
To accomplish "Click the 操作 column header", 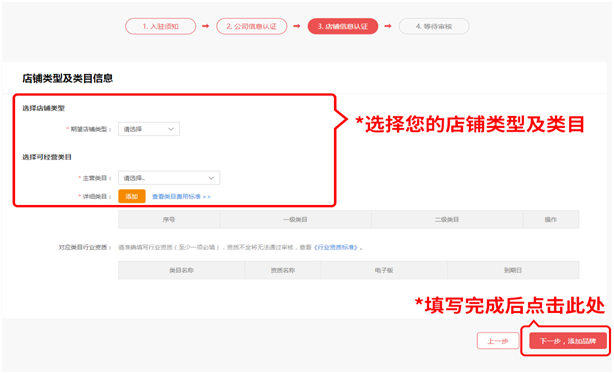I will pyautogui.click(x=551, y=220).
